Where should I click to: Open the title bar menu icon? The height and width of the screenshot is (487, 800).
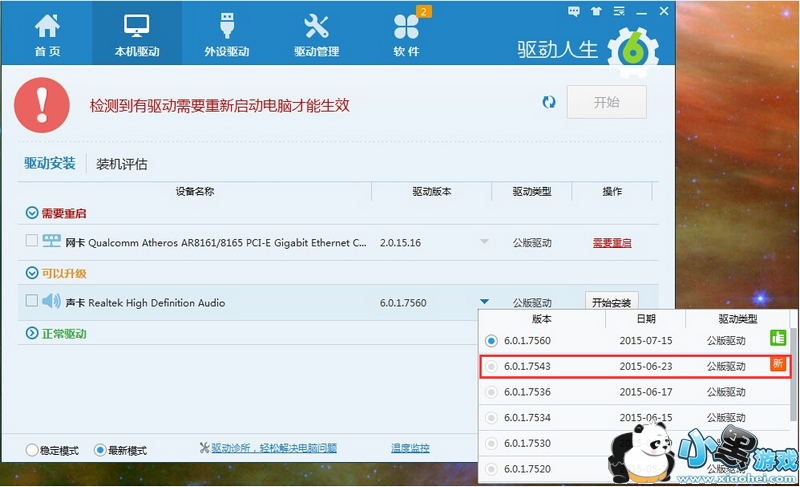pyautogui.click(x=619, y=11)
